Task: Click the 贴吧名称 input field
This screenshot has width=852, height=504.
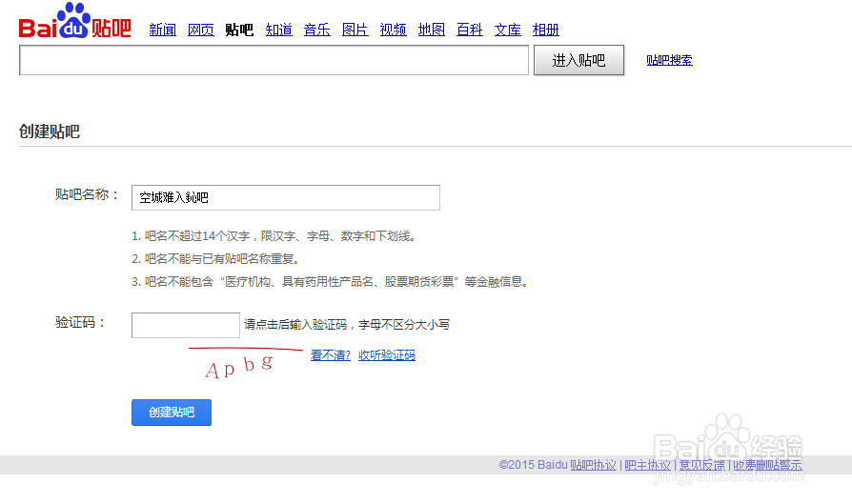Action: 286,197
